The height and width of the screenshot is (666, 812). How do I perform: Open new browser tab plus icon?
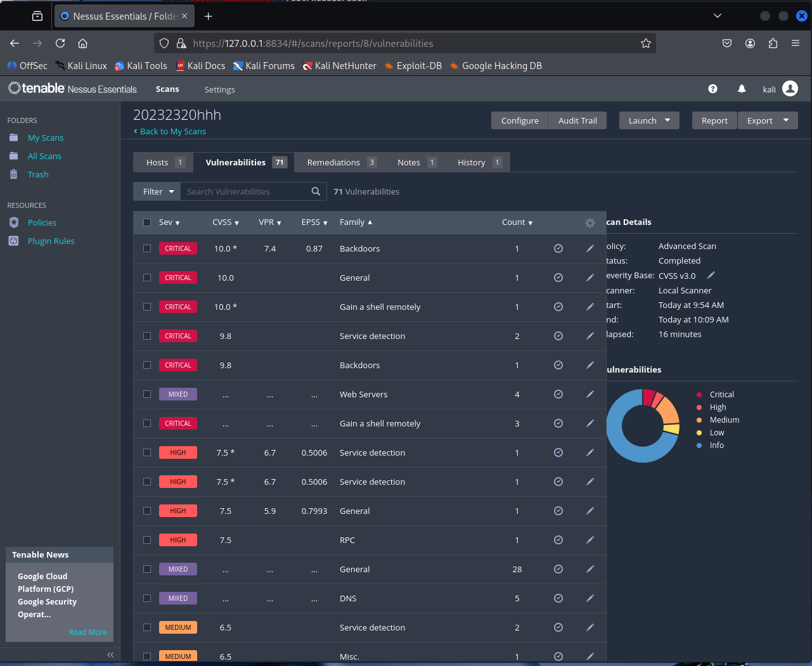[x=209, y=16]
